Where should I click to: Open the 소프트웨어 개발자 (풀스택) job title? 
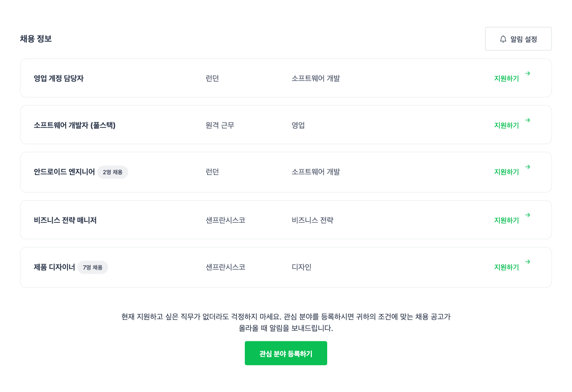click(75, 125)
